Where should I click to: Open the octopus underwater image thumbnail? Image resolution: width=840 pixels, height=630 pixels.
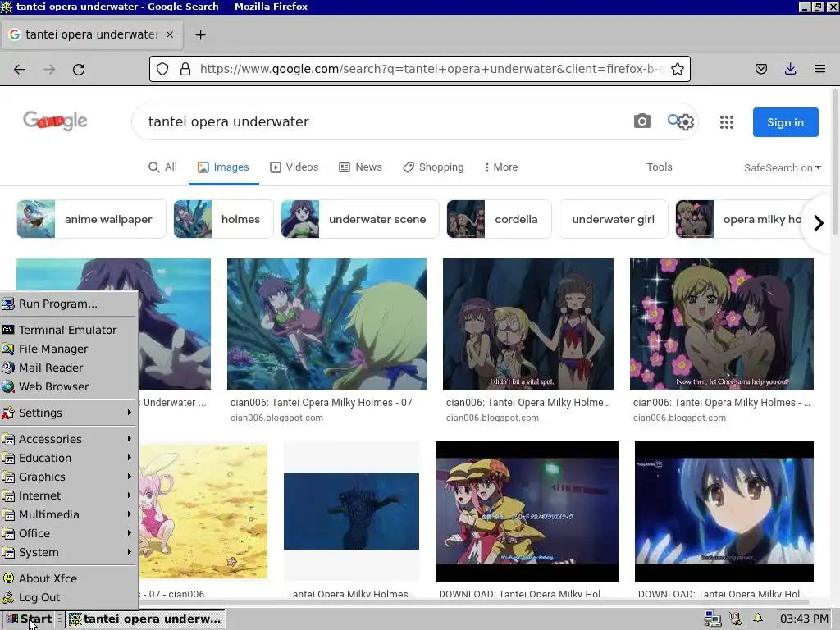click(326, 324)
